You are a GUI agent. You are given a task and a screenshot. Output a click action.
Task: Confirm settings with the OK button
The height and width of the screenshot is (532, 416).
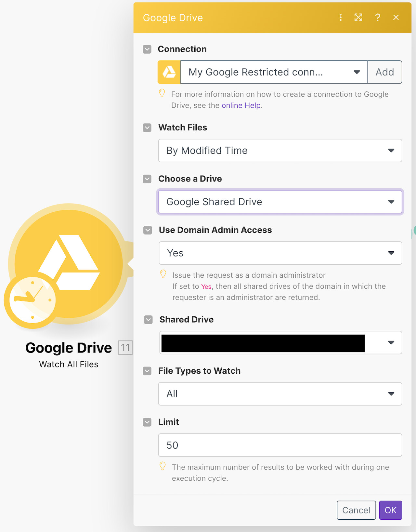pyautogui.click(x=391, y=510)
